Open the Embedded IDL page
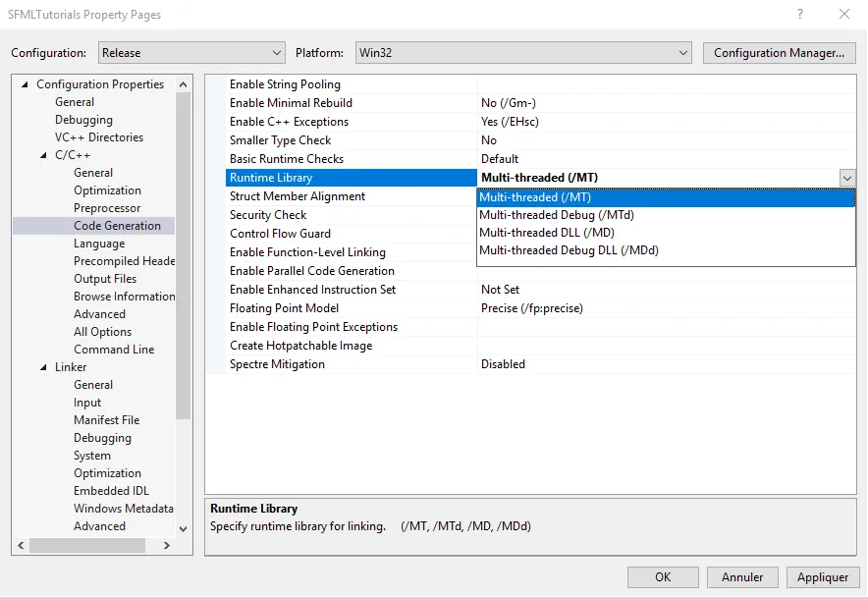 (111, 491)
